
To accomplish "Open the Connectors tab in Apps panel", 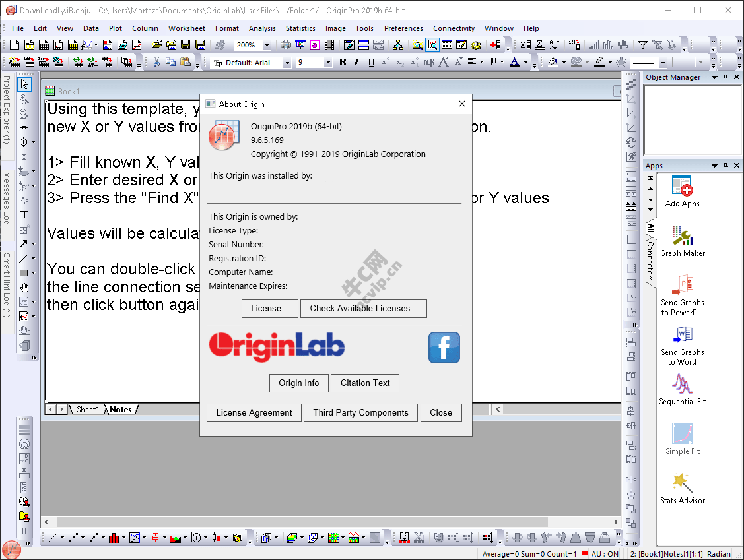I will tap(650, 261).
